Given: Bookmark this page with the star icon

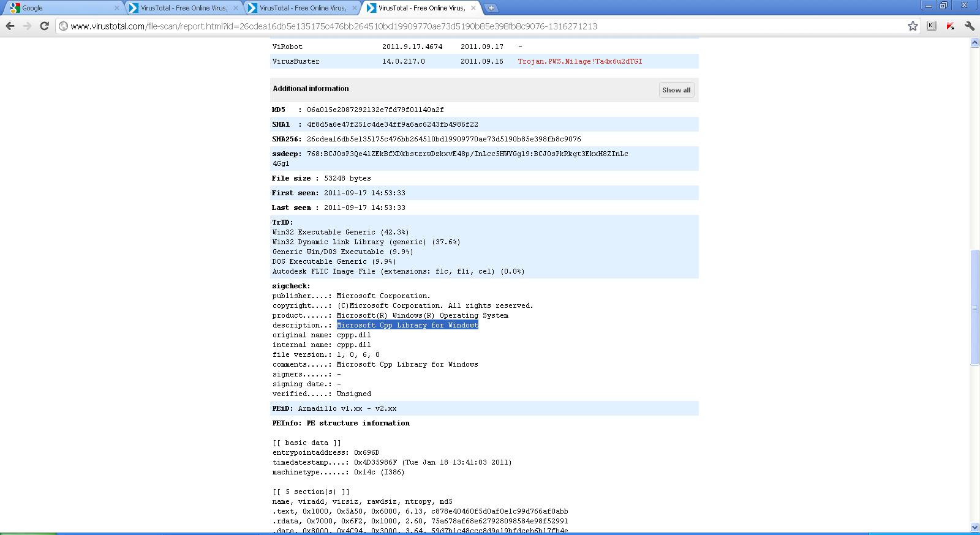Looking at the screenshot, I should (913, 26).
